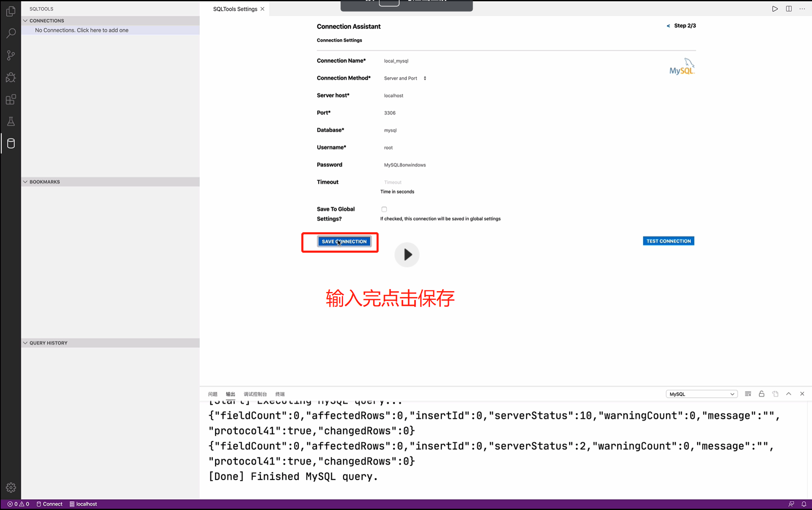The image size is (812, 510).
Task: Open the MySQL output channel dropdown
Action: pos(701,394)
